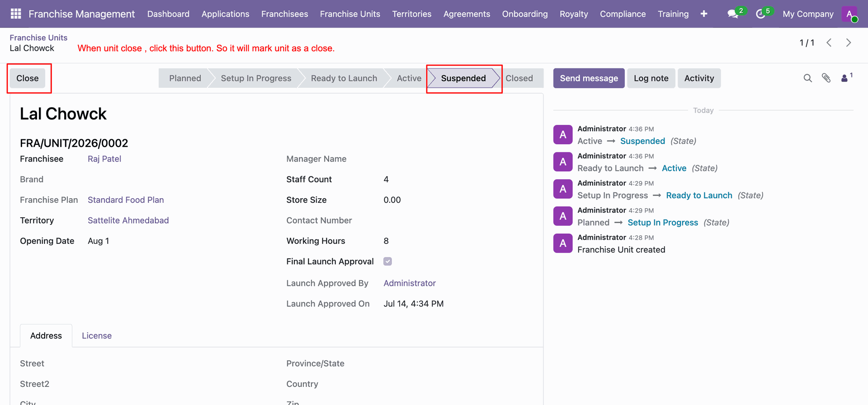The height and width of the screenshot is (405, 868).
Task: Open the Administrator user avatar menu
Action: tap(849, 14)
